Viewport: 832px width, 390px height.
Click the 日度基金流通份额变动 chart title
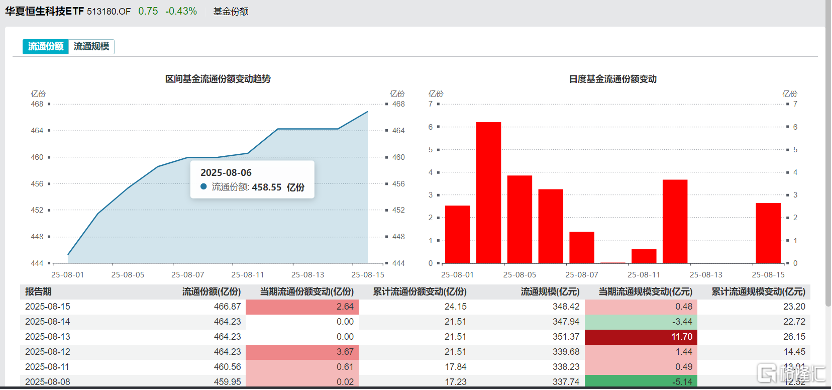(613, 79)
